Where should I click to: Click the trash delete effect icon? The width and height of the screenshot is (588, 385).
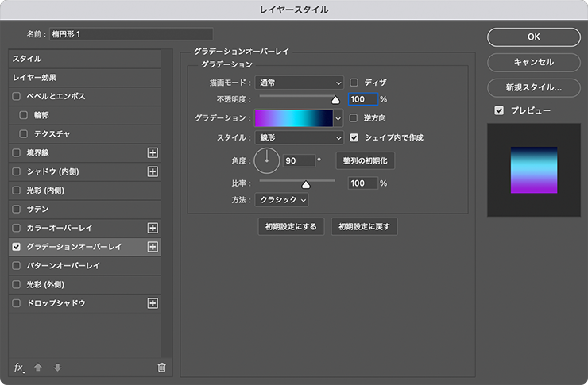(162, 367)
